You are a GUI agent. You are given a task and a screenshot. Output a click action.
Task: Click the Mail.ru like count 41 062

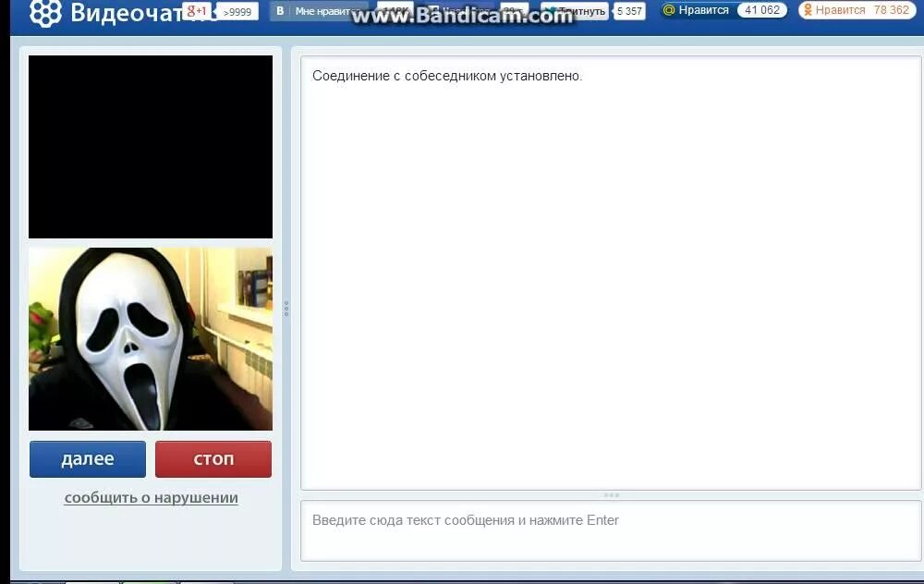pos(762,10)
